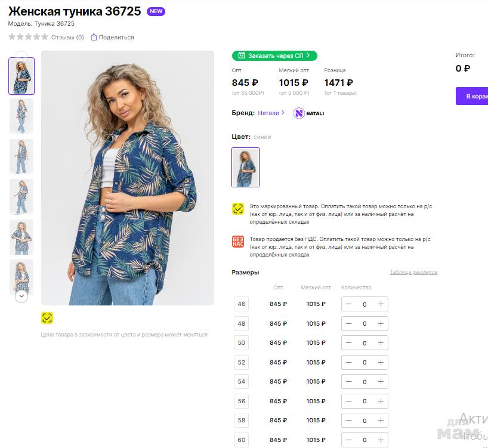Choose the синий color swatch
488x448 pixels.
click(x=245, y=167)
